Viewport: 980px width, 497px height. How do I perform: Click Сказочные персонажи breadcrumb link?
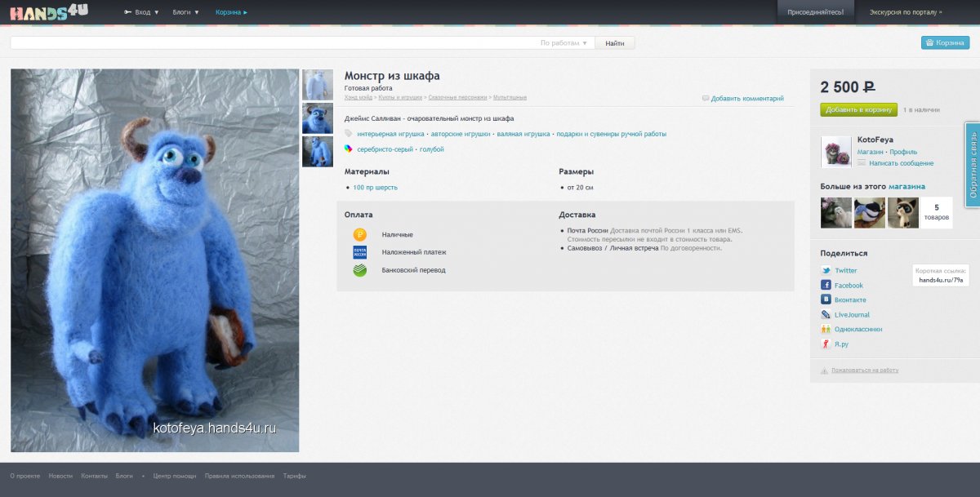pyautogui.click(x=457, y=98)
